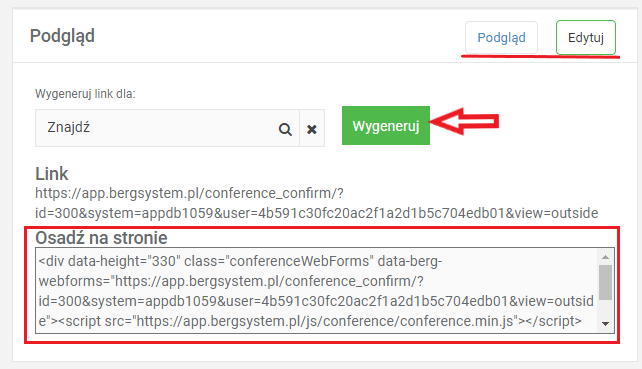Screen dimensions: 642x369
Task: Generate link with green Wygeneruj button
Action: point(386,126)
